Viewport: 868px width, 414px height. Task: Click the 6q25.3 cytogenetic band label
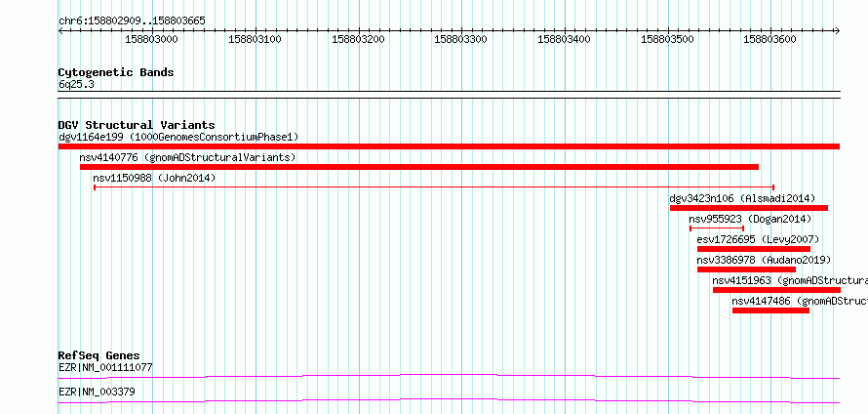[76, 84]
